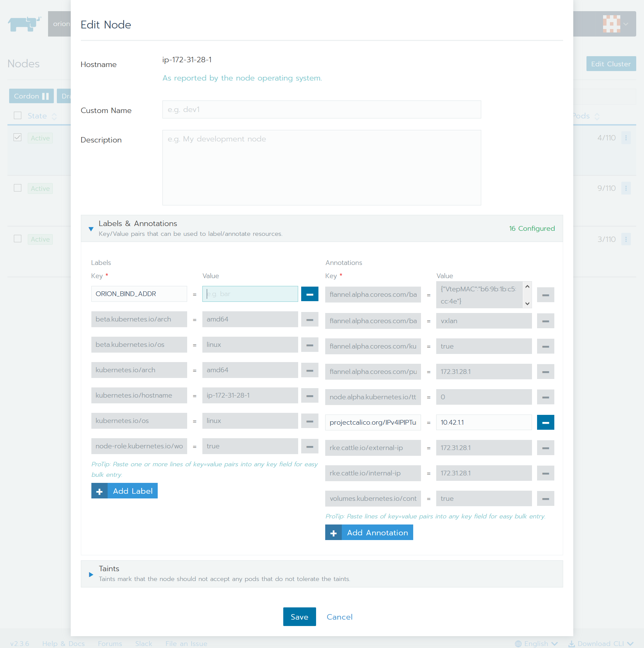Cancel editing the node

click(339, 617)
